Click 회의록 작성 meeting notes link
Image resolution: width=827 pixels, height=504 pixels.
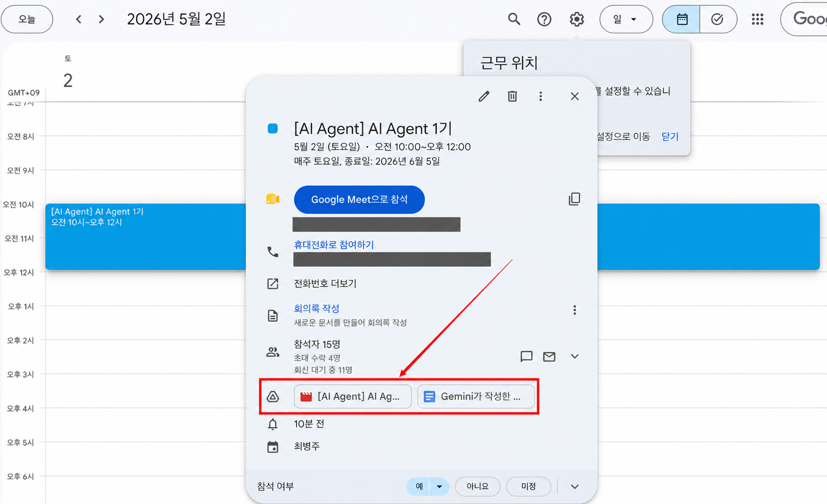(316, 308)
